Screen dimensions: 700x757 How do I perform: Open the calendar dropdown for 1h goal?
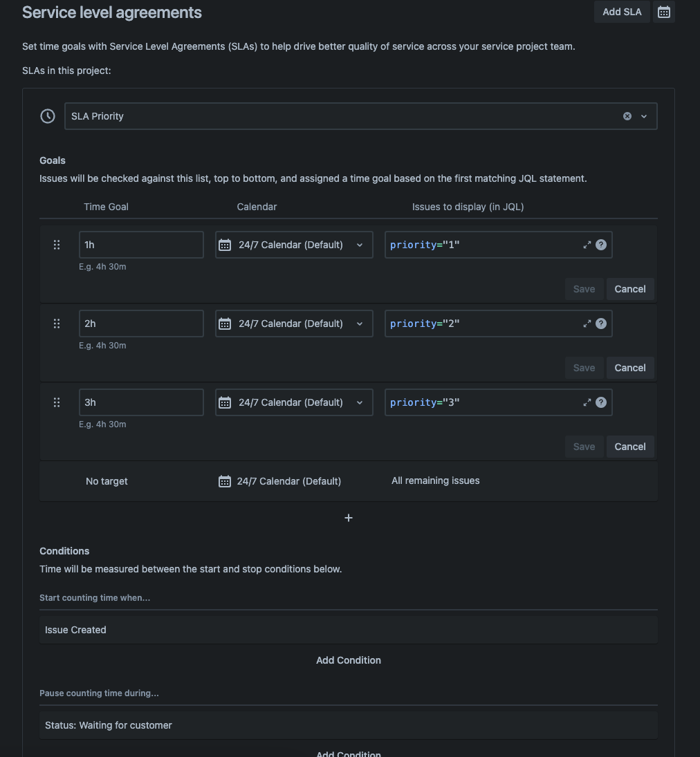294,245
